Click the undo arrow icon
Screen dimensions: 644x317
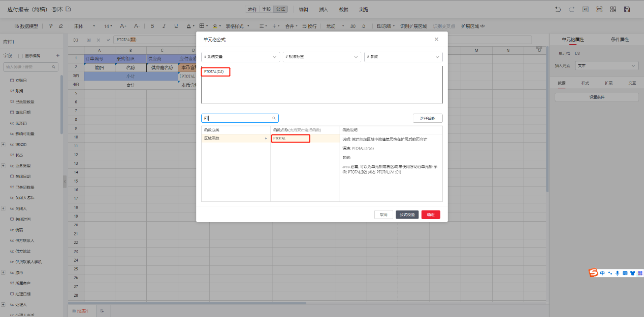tap(558, 9)
